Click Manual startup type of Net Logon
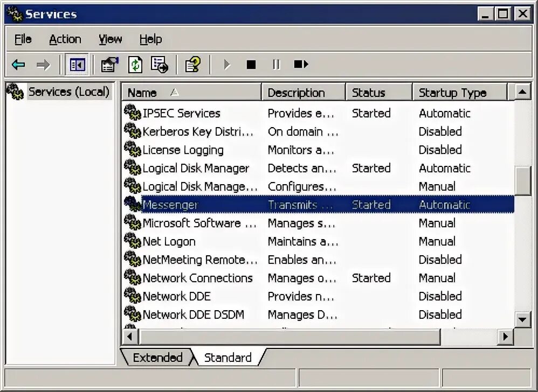The image size is (538, 392). (x=437, y=241)
